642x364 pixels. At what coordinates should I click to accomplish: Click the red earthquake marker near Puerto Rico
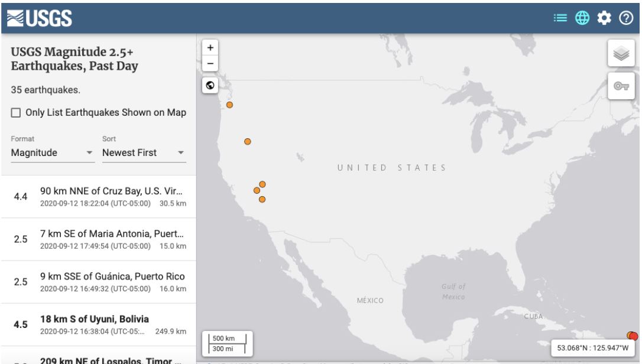[634, 337]
